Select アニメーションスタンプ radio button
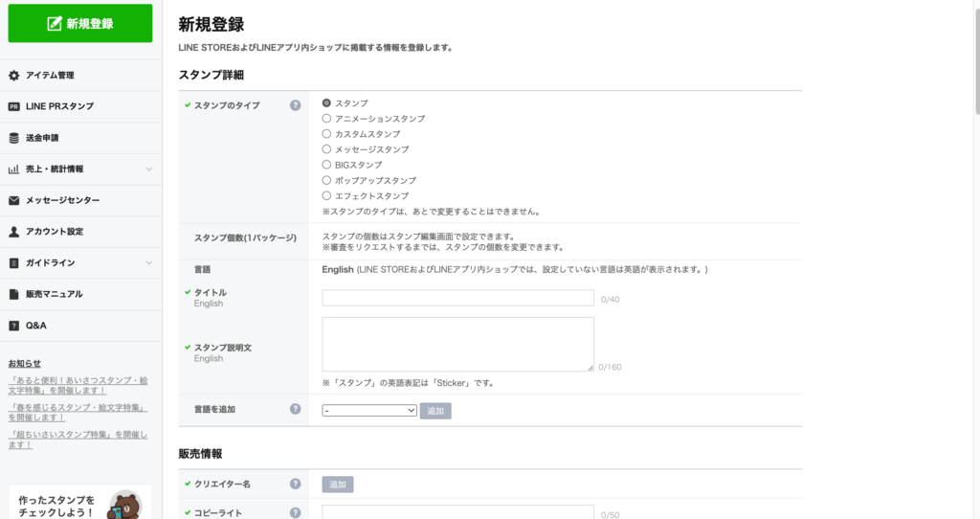Screen dimensions: 980x519 [326, 118]
